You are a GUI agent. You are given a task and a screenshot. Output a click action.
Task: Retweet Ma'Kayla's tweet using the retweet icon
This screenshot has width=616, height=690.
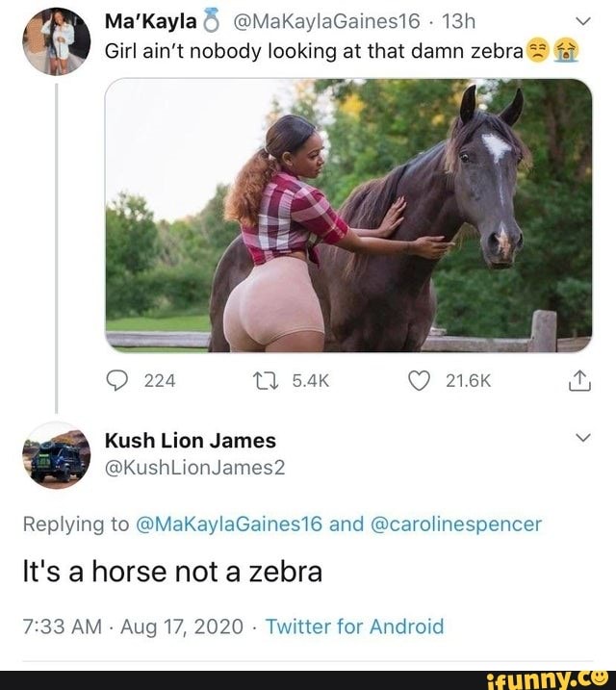269,380
